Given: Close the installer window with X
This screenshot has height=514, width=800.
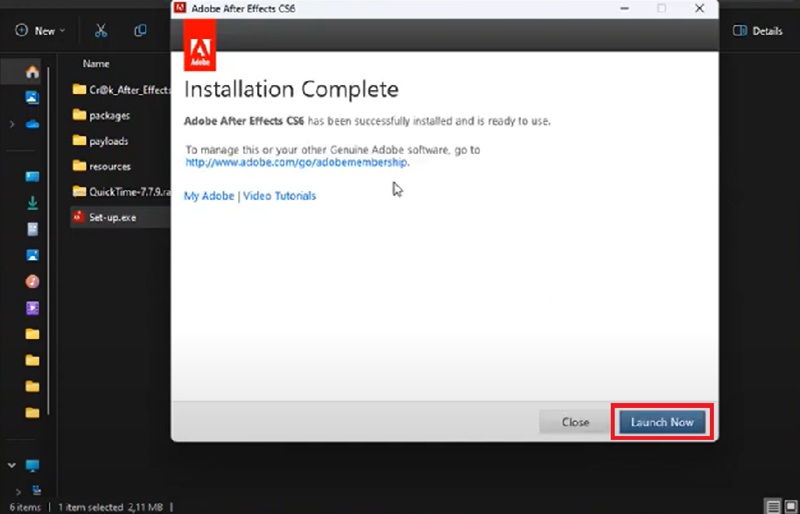Looking at the screenshot, I should [x=699, y=8].
